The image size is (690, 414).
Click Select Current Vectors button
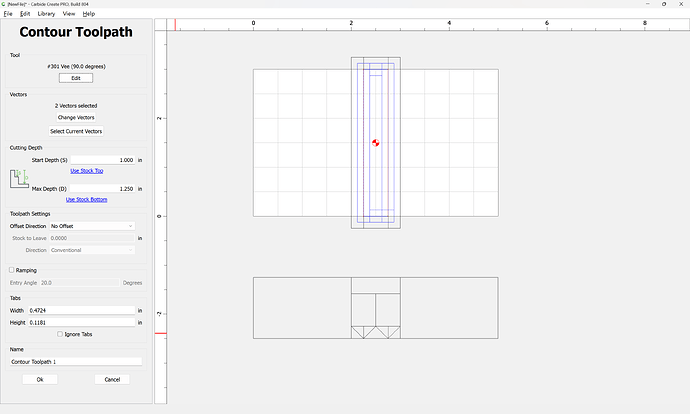(76, 131)
